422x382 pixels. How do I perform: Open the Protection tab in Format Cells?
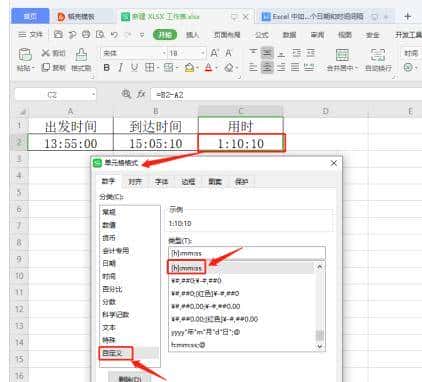242,182
